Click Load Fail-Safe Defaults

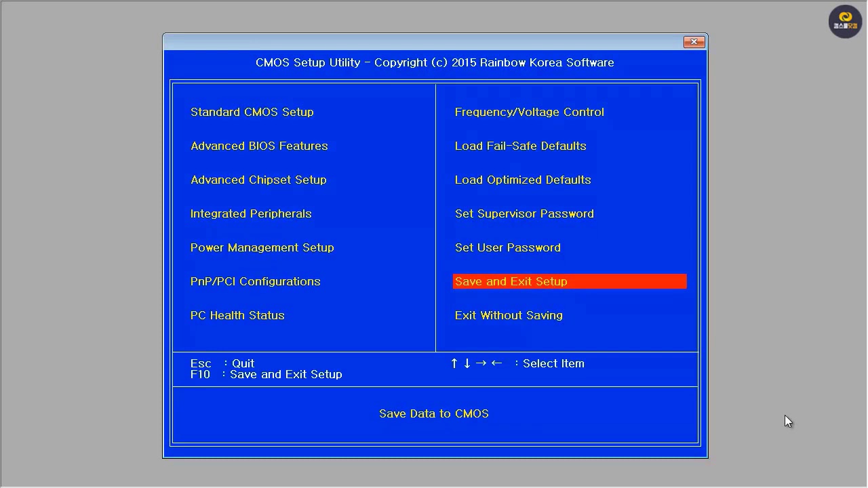[x=520, y=146]
